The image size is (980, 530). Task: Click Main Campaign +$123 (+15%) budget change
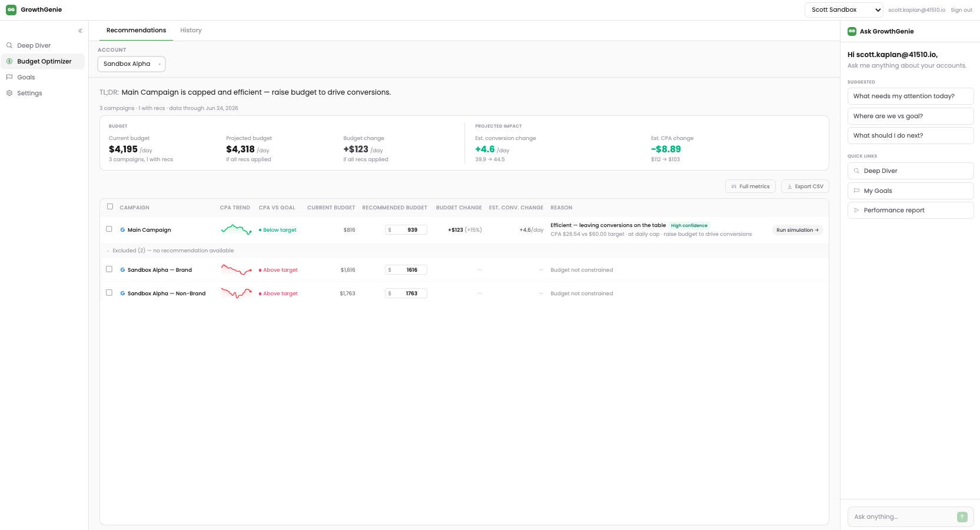tap(465, 230)
